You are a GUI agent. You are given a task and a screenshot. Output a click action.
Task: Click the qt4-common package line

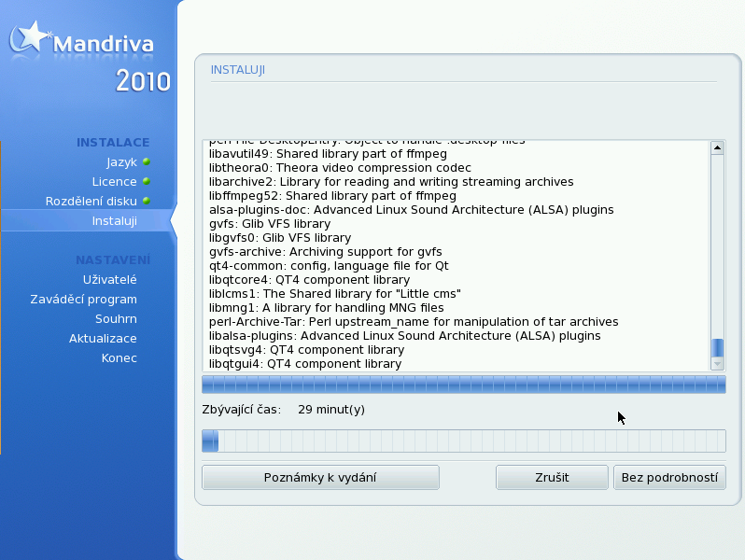point(329,265)
